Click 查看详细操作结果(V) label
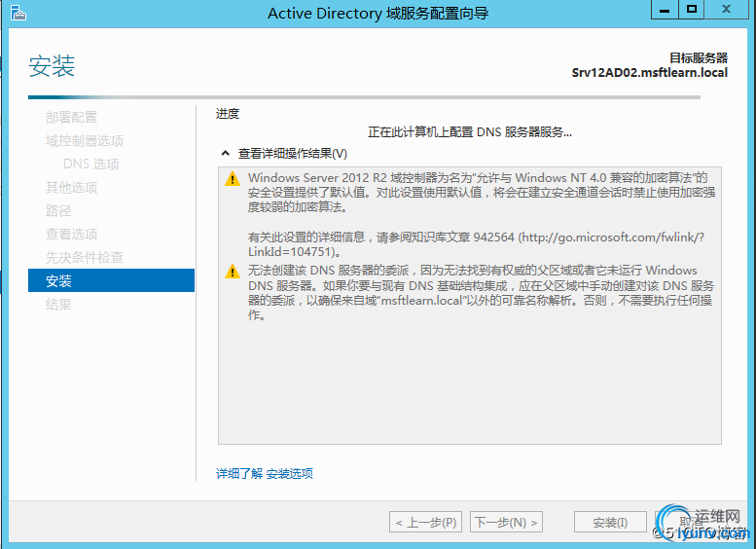 293,154
